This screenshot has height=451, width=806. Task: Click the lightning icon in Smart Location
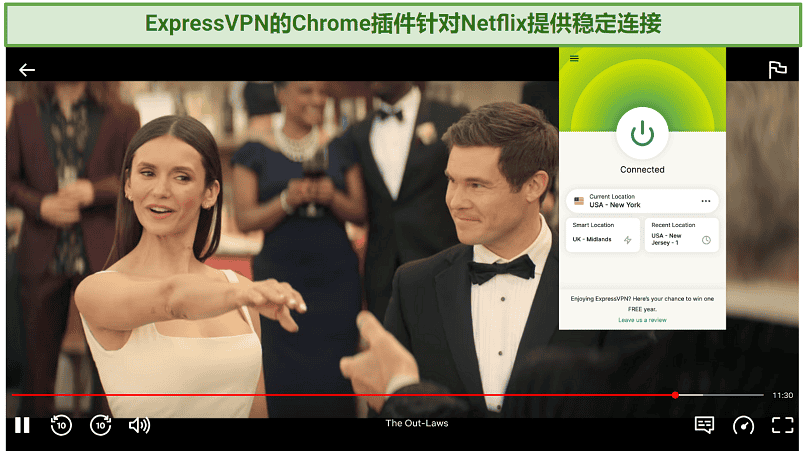pos(628,240)
